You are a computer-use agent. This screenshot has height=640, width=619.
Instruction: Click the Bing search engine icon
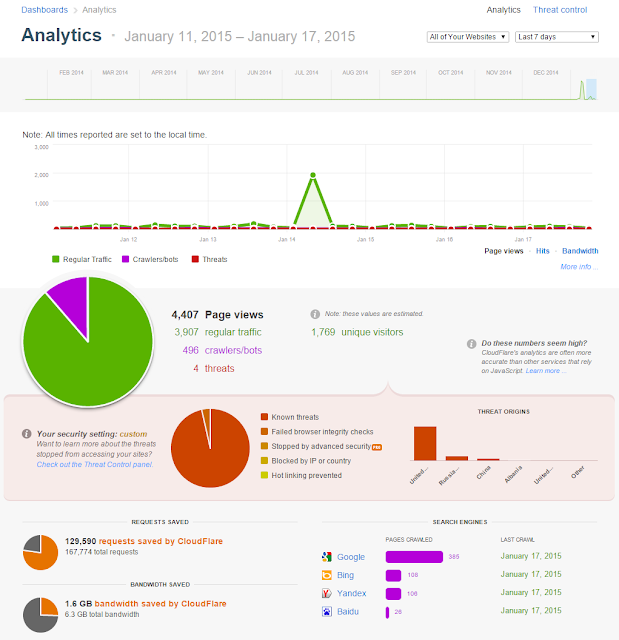tap(327, 575)
